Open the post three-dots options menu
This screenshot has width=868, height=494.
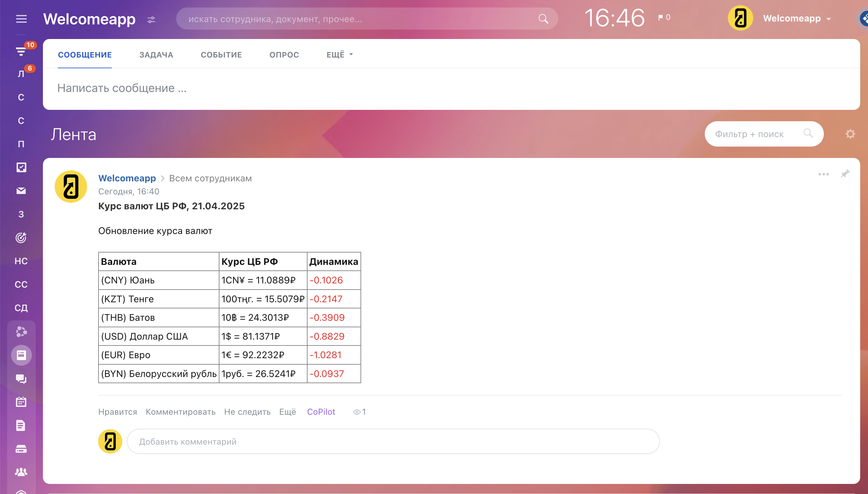(x=823, y=175)
